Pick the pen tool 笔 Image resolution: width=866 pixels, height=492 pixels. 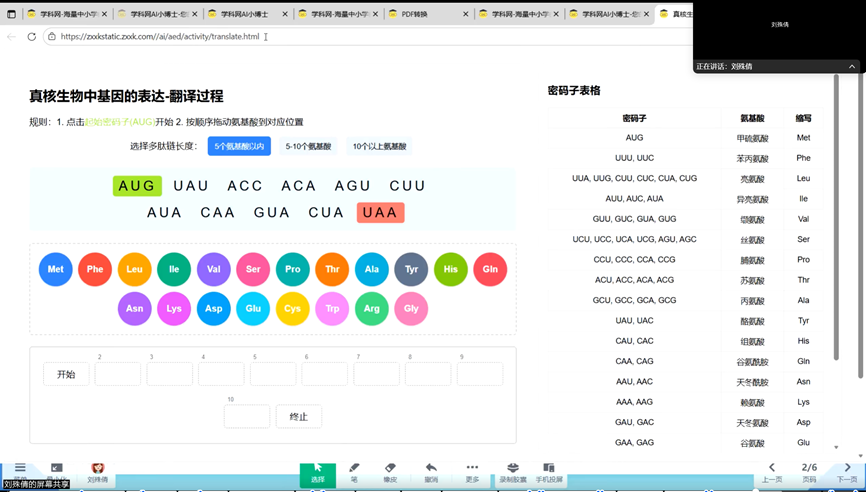354,472
